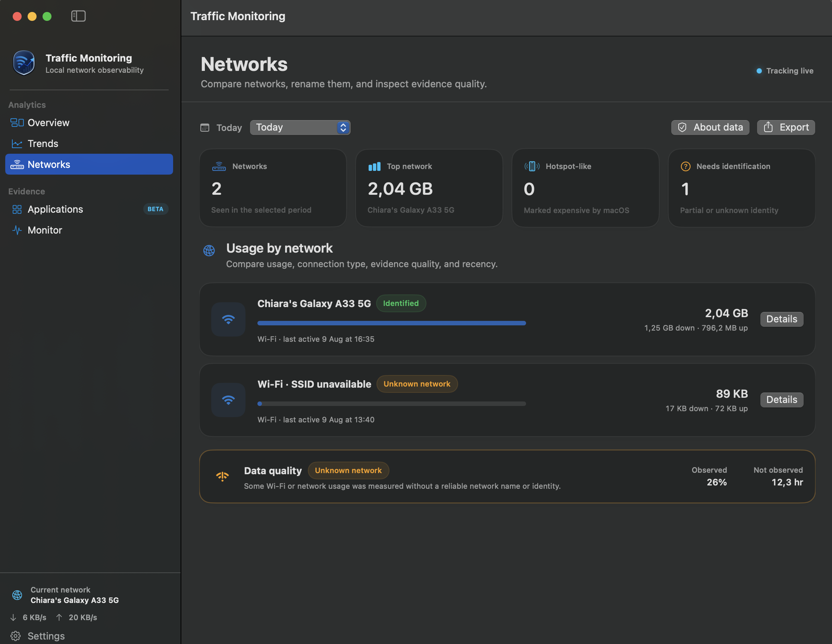Screen dimensions: 832x644
Task: Click the Trends chart icon
Action: (17, 144)
